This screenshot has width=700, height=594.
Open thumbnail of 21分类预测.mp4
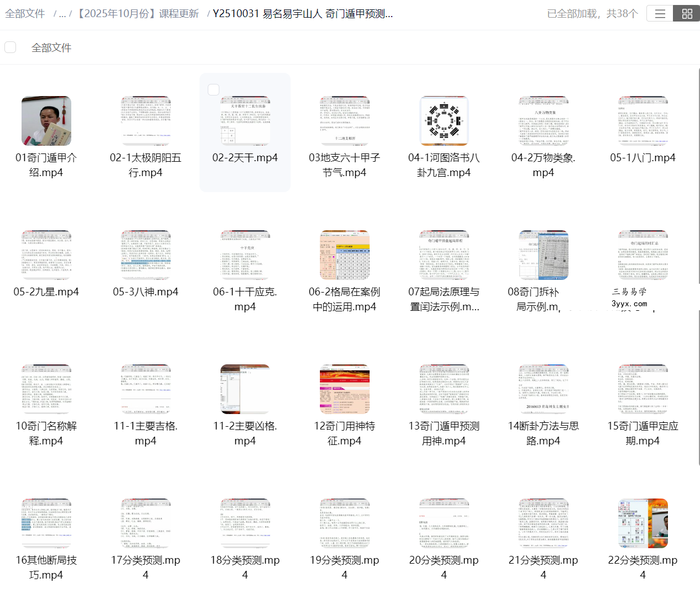click(x=544, y=523)
